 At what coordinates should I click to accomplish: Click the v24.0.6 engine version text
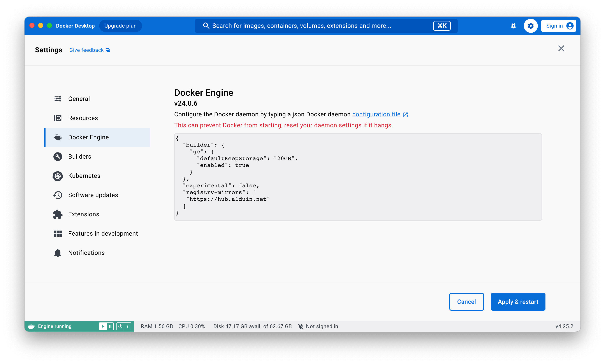(x=186, y=103)
